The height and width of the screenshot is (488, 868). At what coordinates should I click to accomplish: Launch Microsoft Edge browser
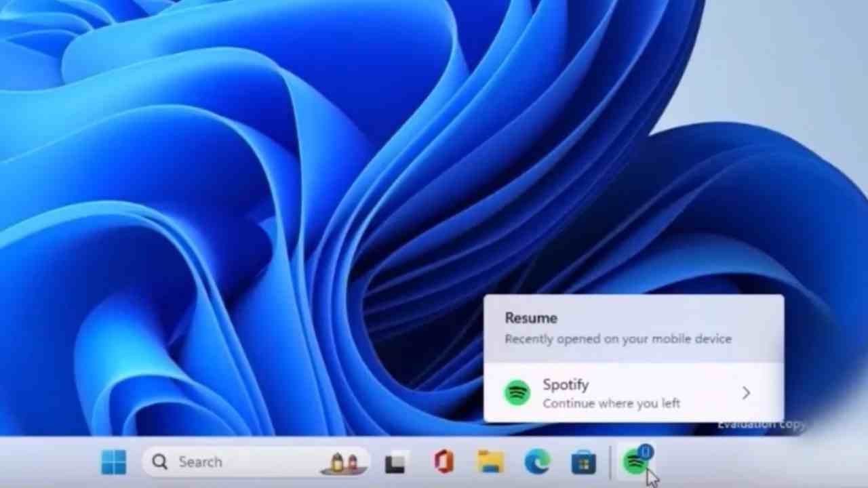coord(537,462)
